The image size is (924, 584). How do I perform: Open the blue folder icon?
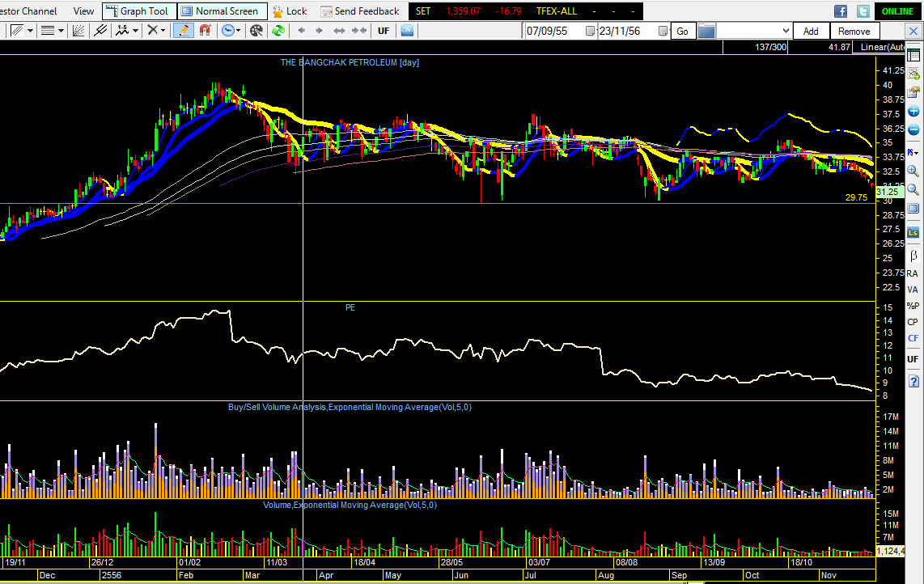(706, 32)
